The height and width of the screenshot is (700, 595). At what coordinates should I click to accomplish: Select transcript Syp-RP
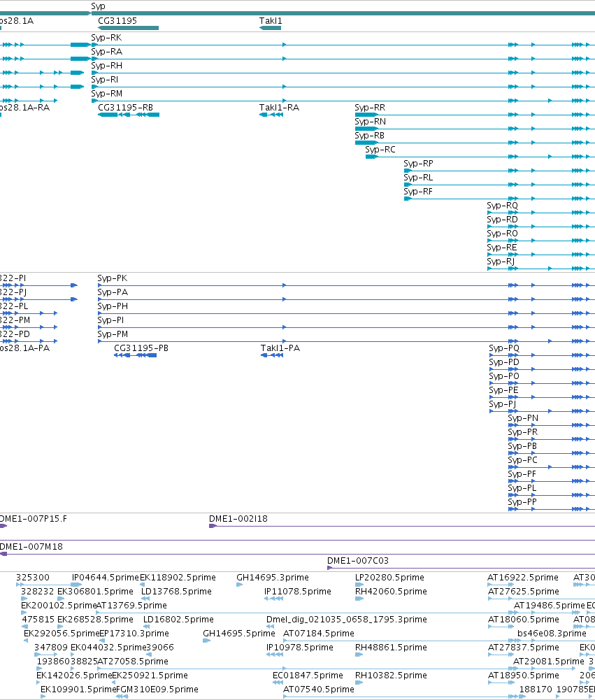pos(418,164)
